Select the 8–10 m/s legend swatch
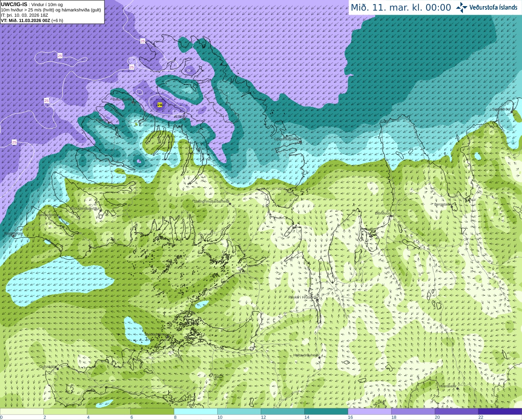 pyautogui.click(x=196, y=411)
